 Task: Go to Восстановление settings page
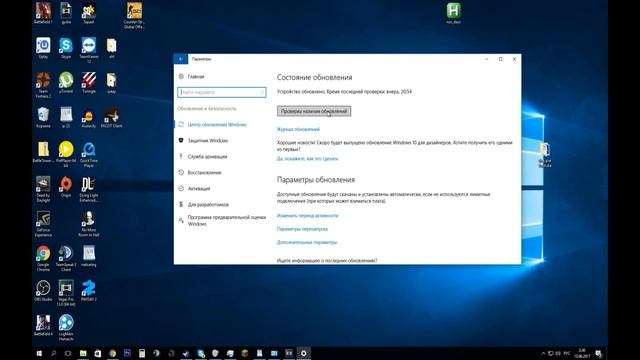(x=204, y=172)
